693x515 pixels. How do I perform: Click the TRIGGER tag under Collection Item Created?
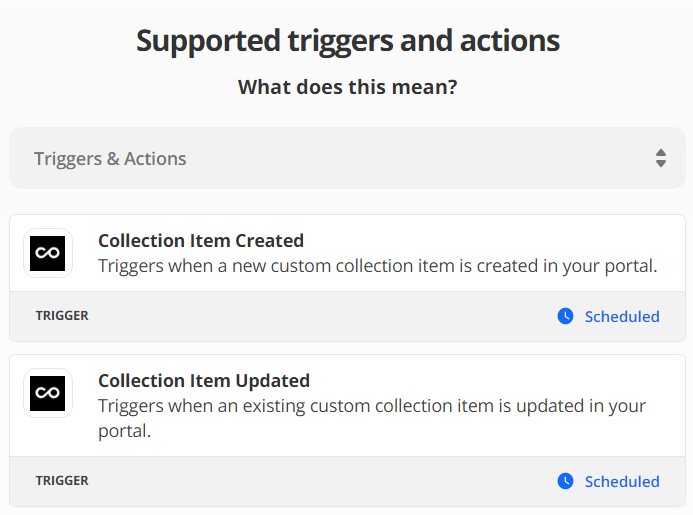62,316
